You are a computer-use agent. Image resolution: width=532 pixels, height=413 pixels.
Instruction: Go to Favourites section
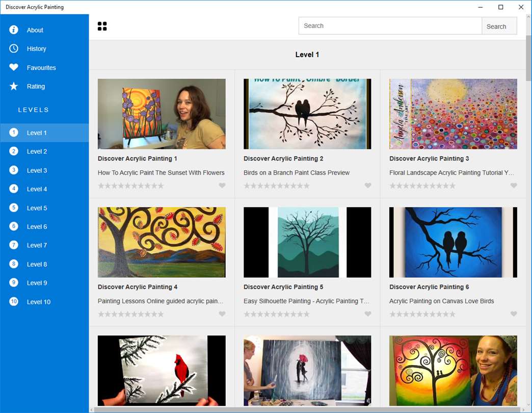(44, 67)
